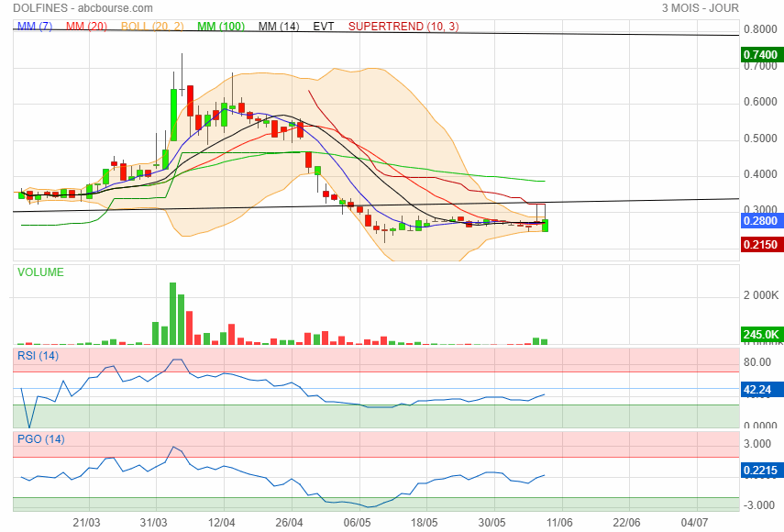The image size is (784, 532).
Task: Click the green 245.0K volume tag
Action: [762, 334]
